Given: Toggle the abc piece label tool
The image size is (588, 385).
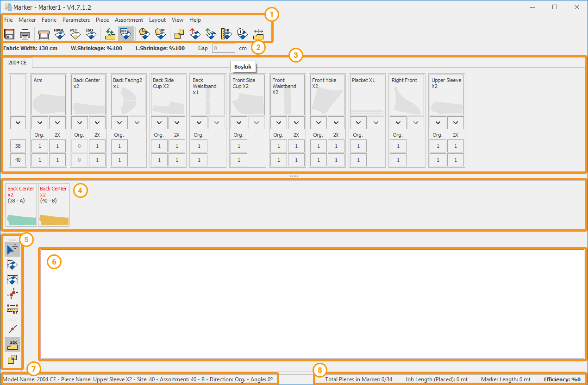Looking at the screenshot, I should [x=13, y=344].
